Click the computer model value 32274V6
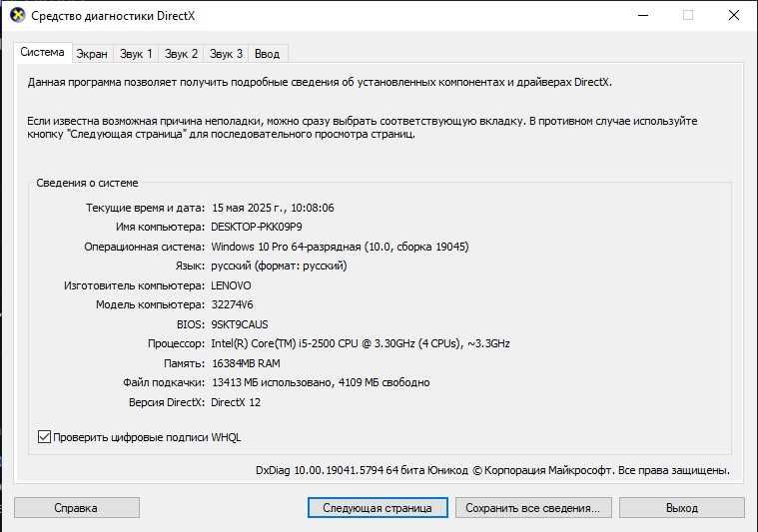 pos(232,304)
